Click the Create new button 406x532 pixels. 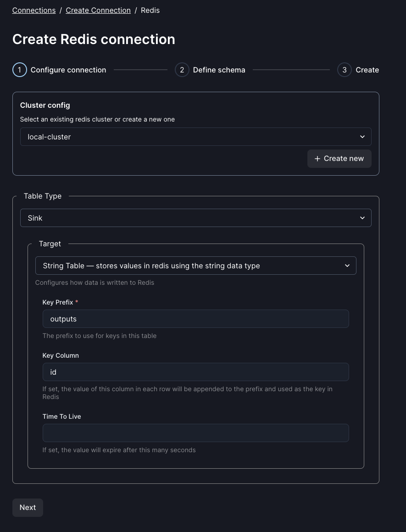click(339, 158)
